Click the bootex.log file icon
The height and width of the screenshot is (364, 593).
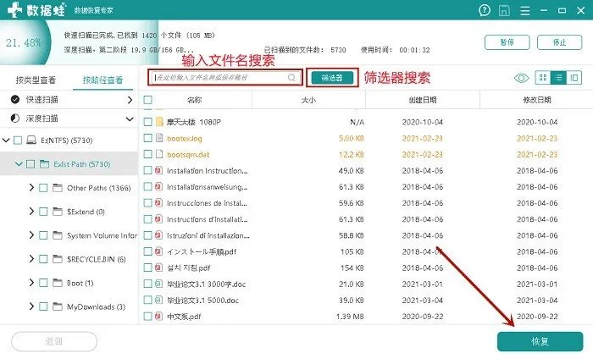click(x=159, y=138)
